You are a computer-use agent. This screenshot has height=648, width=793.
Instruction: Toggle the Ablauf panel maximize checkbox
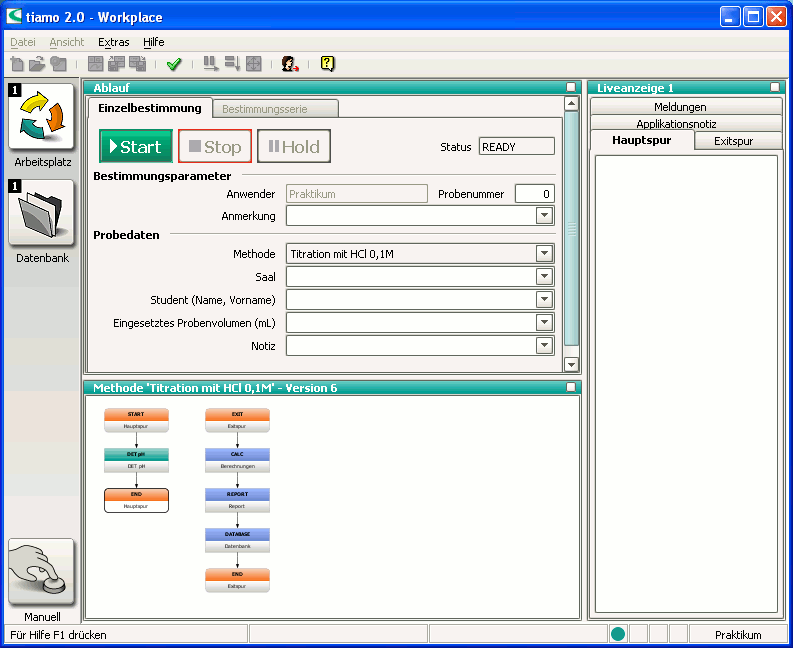click(571, 88)
